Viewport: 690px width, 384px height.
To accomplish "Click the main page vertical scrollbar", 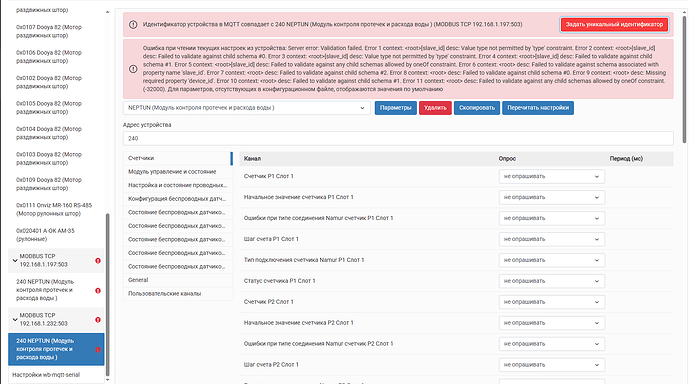I will click(x=684, y=79).
